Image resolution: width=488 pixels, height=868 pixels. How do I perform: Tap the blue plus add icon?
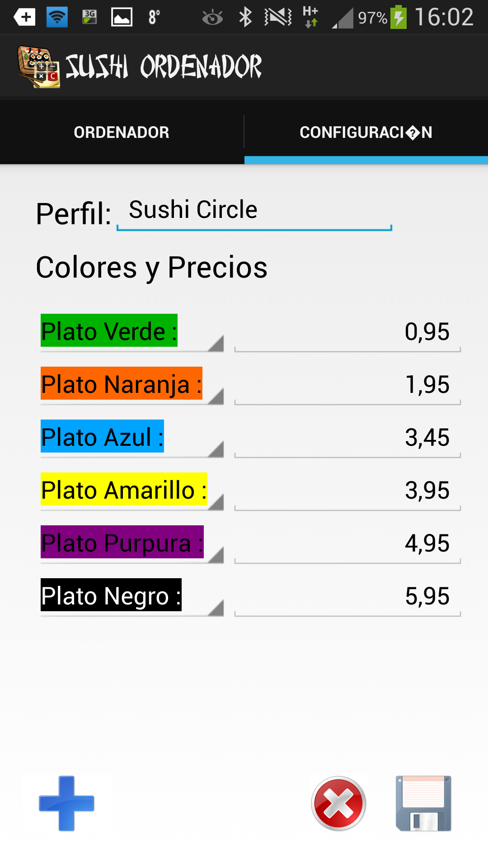[66, 803]
